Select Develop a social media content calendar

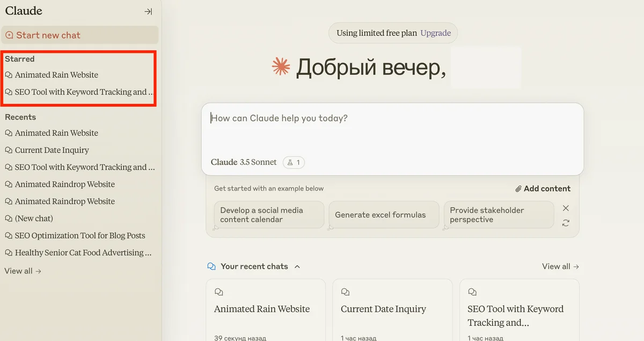269,215
